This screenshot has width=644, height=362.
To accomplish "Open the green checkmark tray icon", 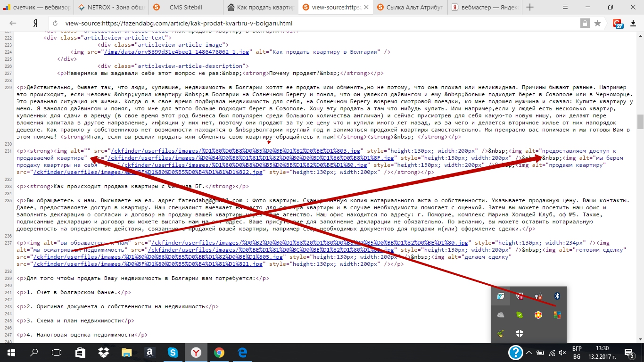I will [x=519, y=315].
